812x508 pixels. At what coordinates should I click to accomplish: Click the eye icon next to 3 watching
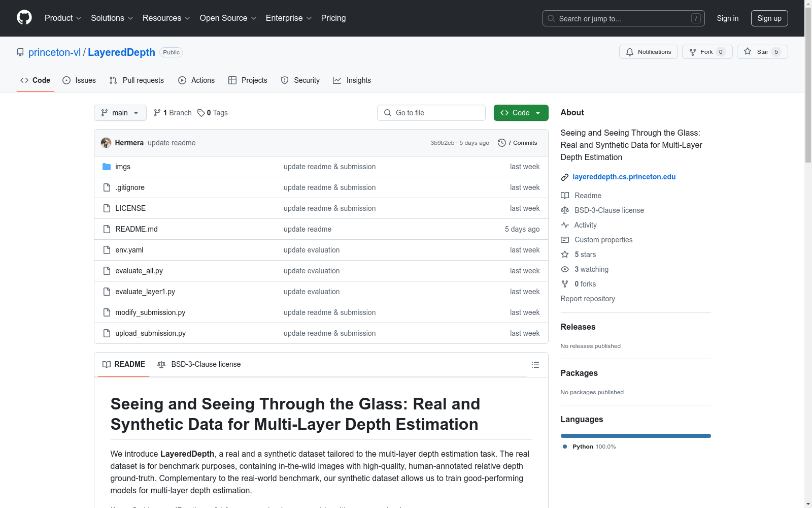click(x=565, y=269)
